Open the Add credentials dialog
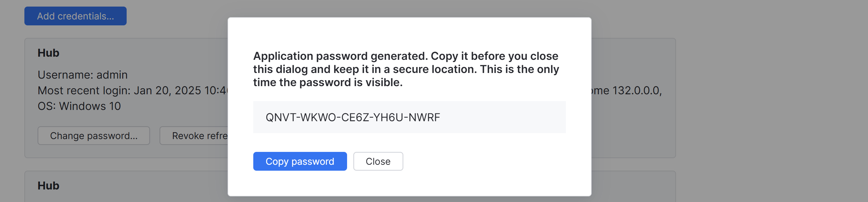The width and height of the screenshot is (868, 202). (75, 16)
